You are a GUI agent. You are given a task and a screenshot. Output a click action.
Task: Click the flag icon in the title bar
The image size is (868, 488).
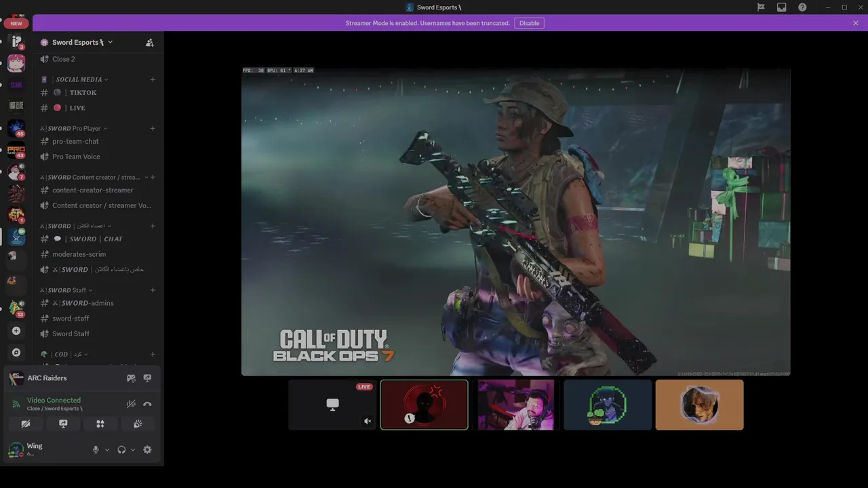(x=762, y=7)
